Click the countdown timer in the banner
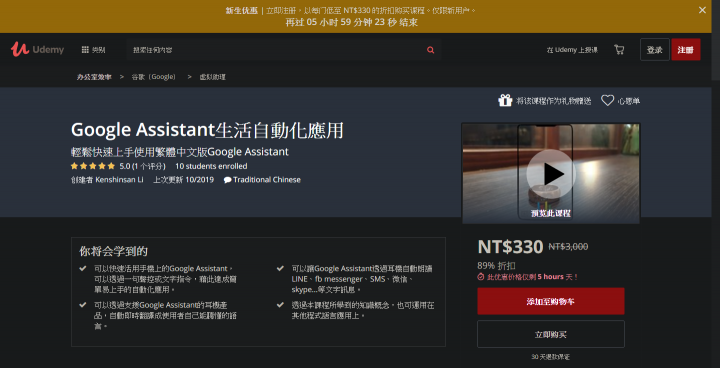 (352, 22)
